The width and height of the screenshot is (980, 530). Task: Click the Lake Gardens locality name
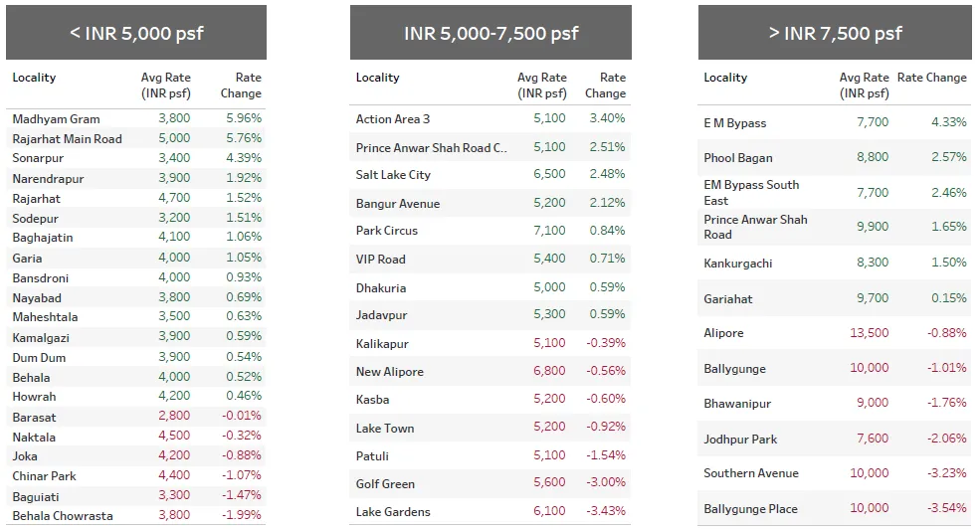tap(393, 512)
